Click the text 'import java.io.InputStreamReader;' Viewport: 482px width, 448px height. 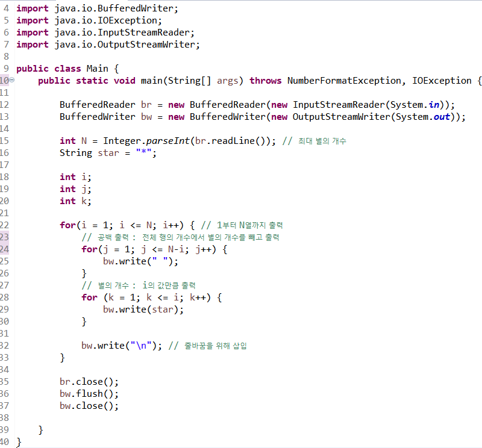point(105,33)
